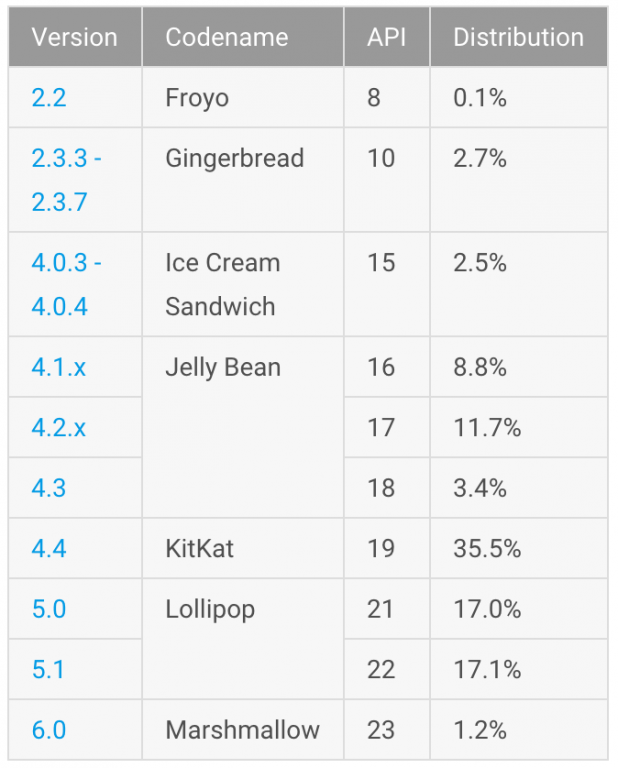
Task: Click the 4.3 version link
Action: pyautogui.click(x=49, y=488)
